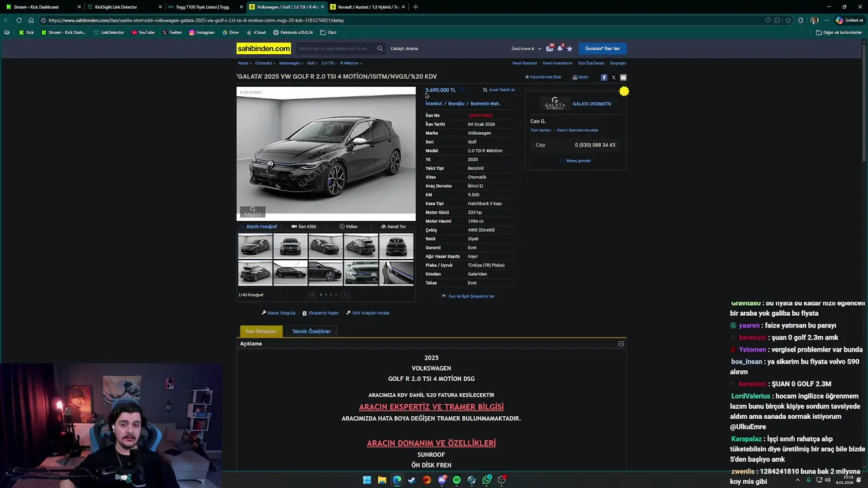The height and width of the screenshot is (488, 868).
Task: Open Spotify from the taskbar
Action: [x=456, y=480]
